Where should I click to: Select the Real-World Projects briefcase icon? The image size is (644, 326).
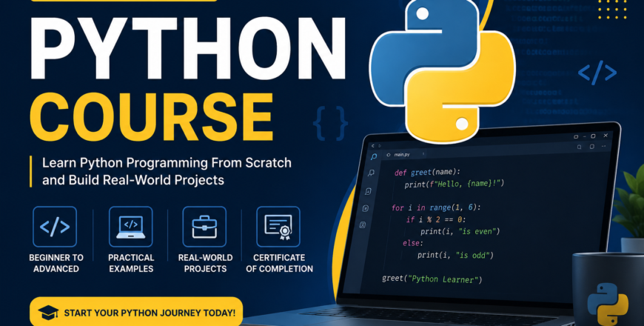(204, 227)
